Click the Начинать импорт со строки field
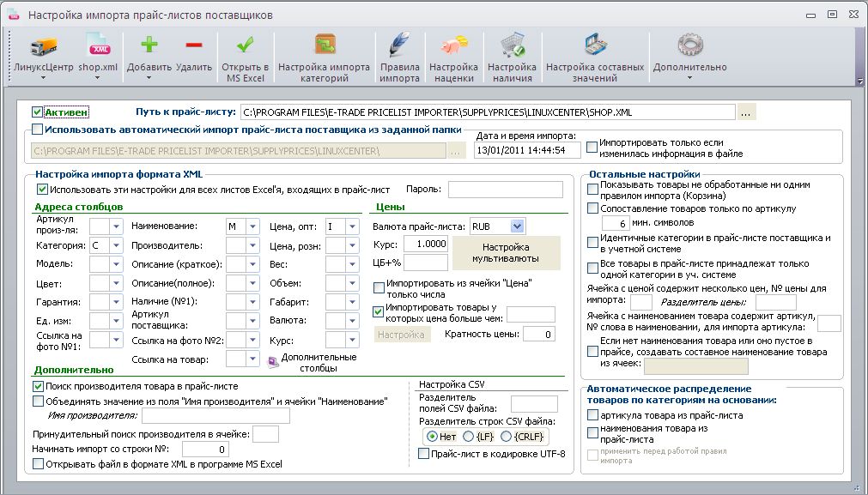The height and width of the screenshot is (495, 868). [x=205, y=450]
